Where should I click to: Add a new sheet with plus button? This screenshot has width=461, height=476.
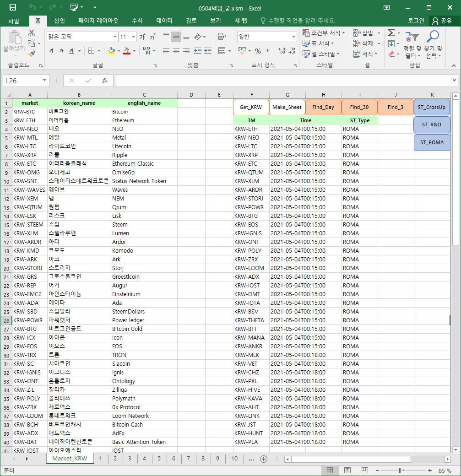click(264, 459)
